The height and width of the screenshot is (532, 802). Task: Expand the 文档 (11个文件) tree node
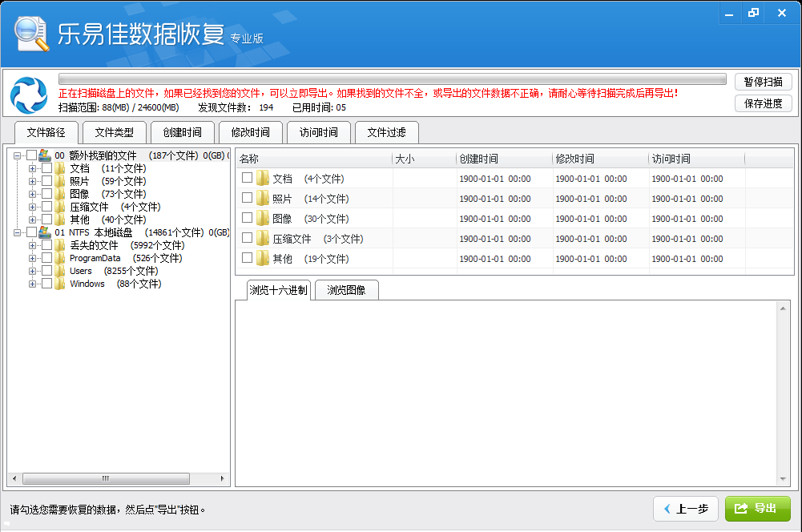pyautogui.click(x=32, y=168)
